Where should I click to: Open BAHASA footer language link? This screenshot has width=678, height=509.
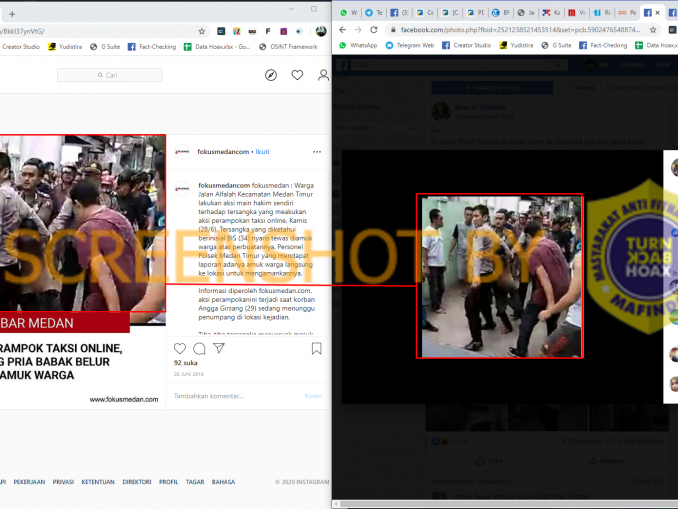223,482
